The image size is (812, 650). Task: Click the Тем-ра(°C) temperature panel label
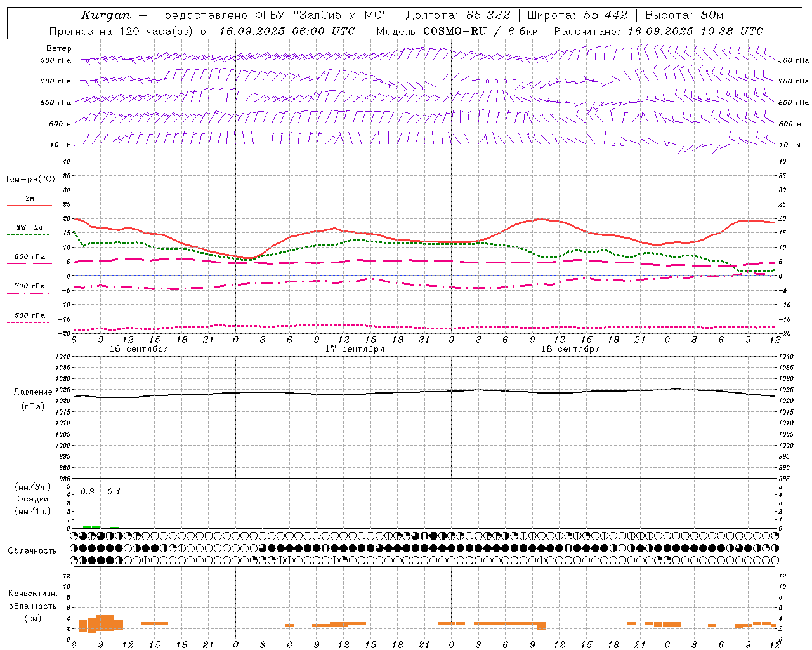[x=30, y=180]
